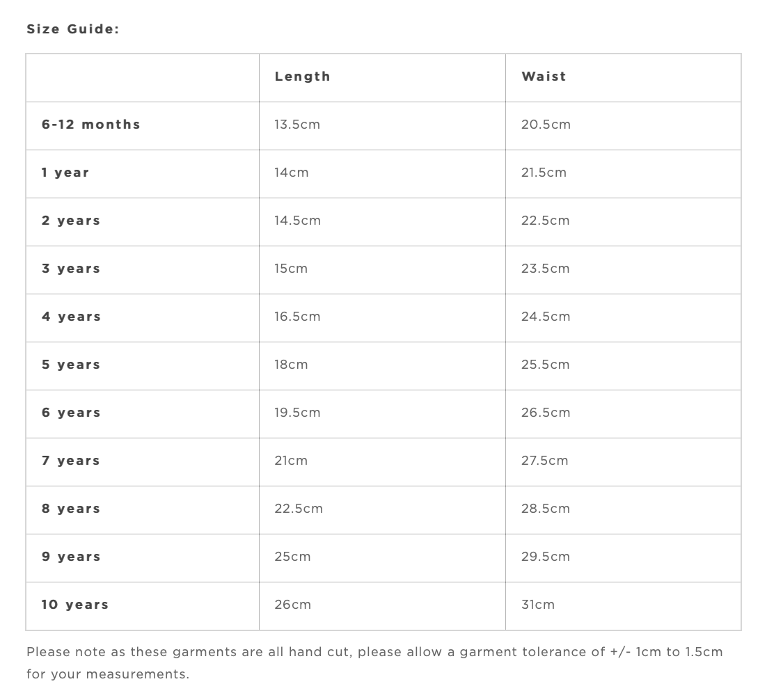Select the 26.5cm waist cell
Screen dimensions: 767x700
coord(545,413)
